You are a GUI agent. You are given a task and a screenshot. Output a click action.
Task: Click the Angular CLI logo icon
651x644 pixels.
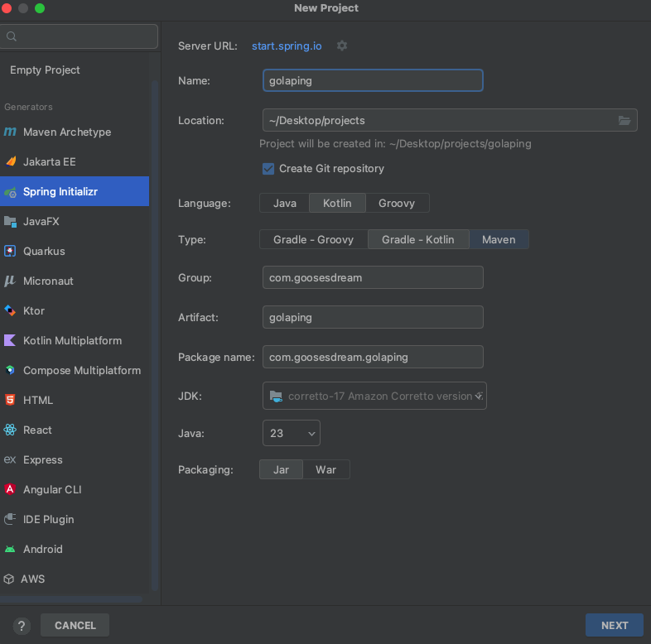[x=10, y=490]
